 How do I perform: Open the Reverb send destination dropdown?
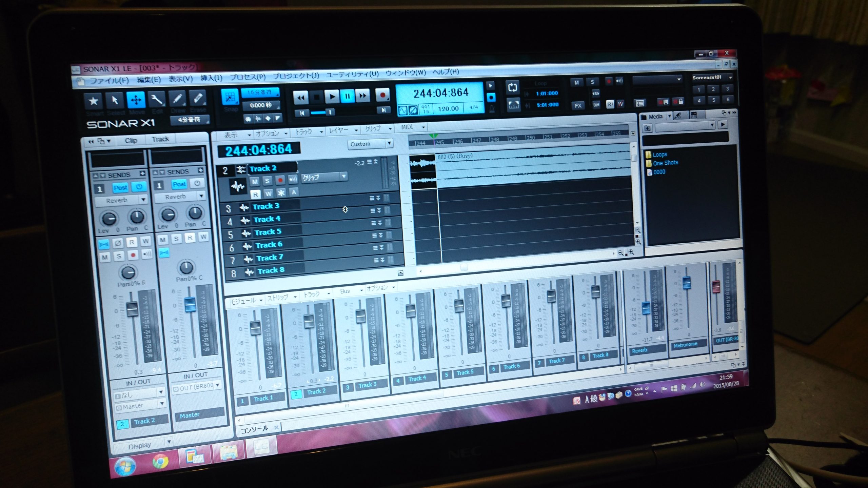(143, 200)
